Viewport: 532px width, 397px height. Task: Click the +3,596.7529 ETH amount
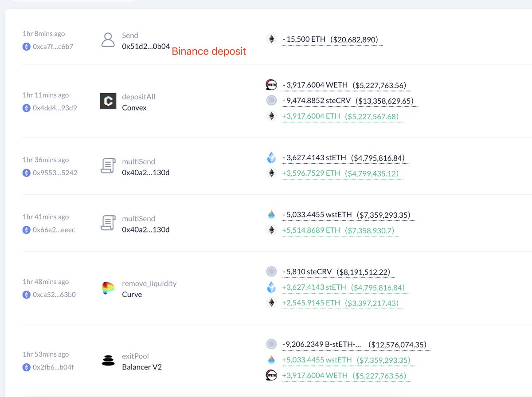(311, 173)
